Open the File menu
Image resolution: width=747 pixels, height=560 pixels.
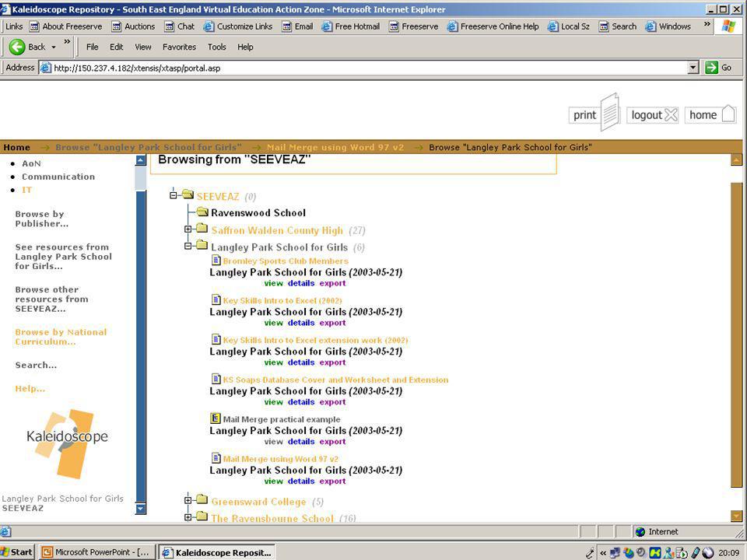coord(93,47)
